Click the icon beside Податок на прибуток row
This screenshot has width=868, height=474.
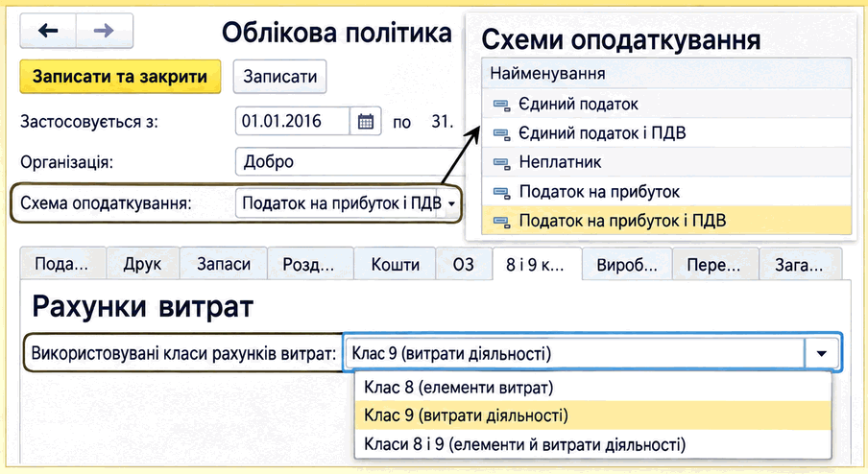(501, 193)
